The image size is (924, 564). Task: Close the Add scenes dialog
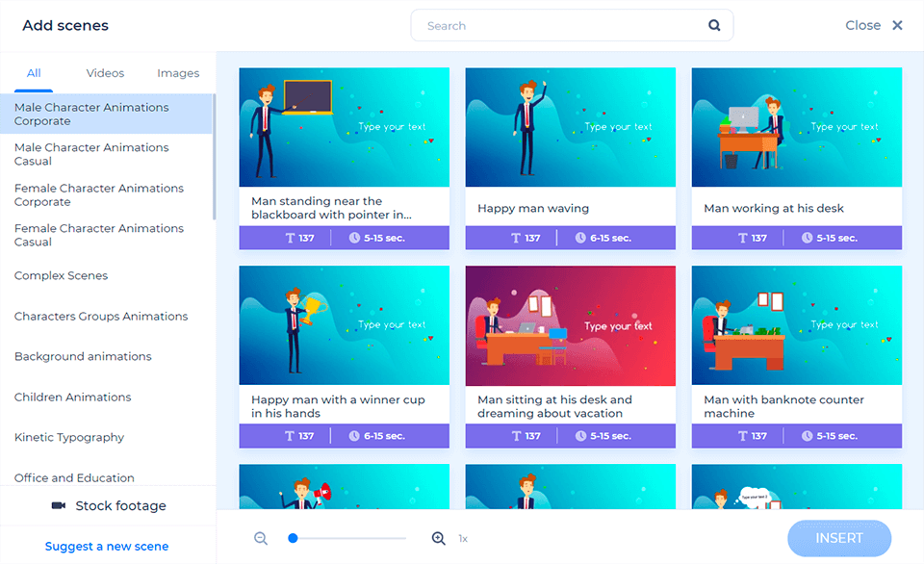pos(897,26)
